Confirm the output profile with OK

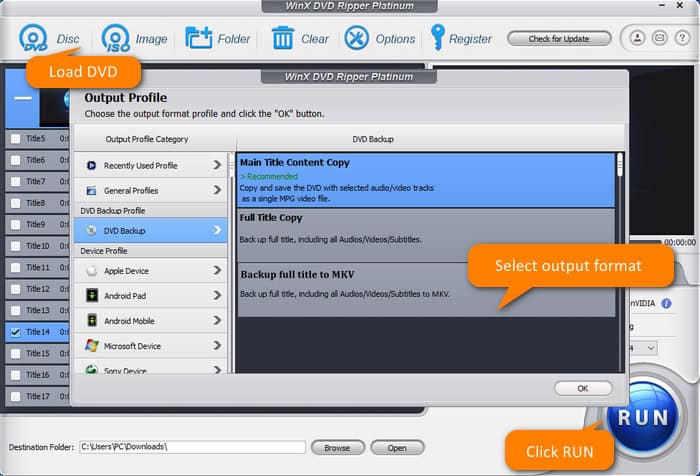pyautogui.click(x=583, y=388)
